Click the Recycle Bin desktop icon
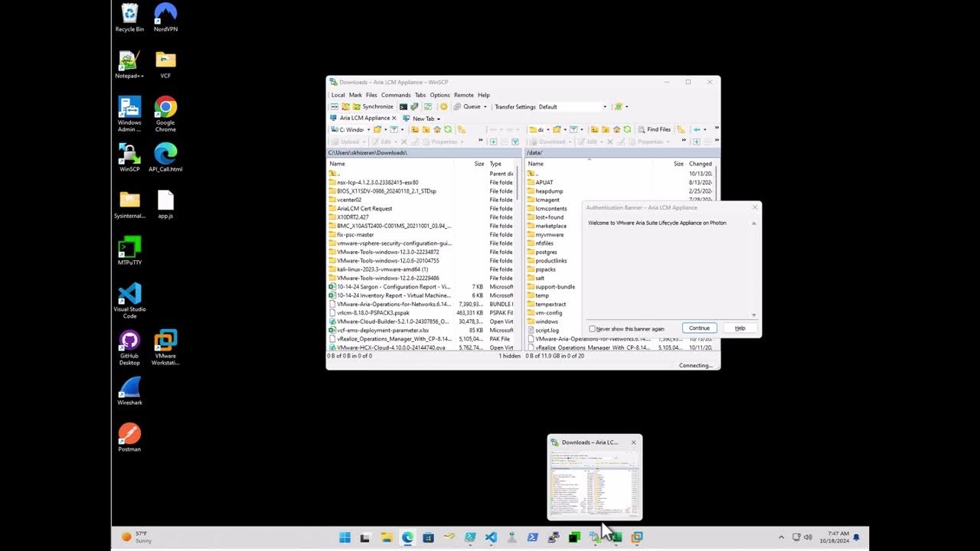 point(129,18)
